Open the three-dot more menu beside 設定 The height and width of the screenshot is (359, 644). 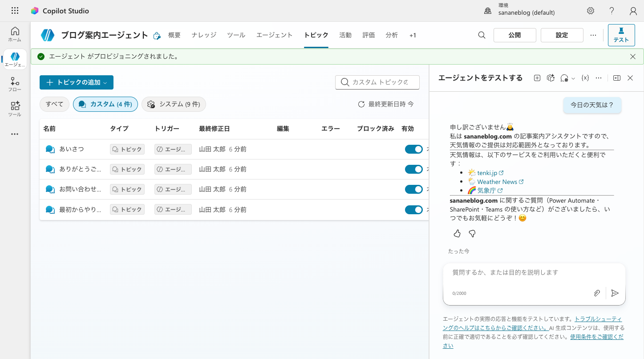point(593,35)
